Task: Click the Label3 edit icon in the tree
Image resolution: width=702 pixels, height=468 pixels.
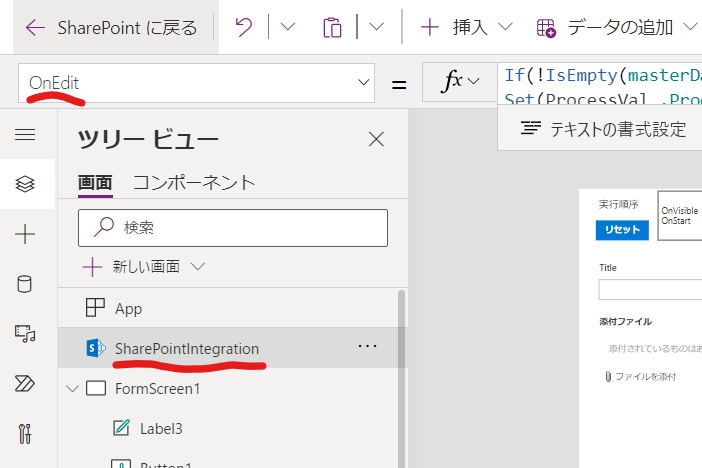Action: pos(121,428)
